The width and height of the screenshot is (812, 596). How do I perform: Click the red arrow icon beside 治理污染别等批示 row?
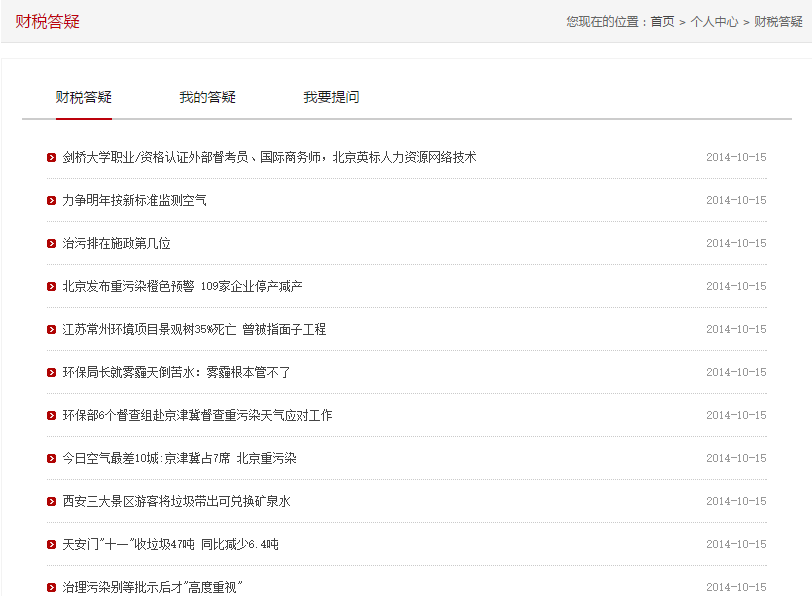(x=51, y=587)
